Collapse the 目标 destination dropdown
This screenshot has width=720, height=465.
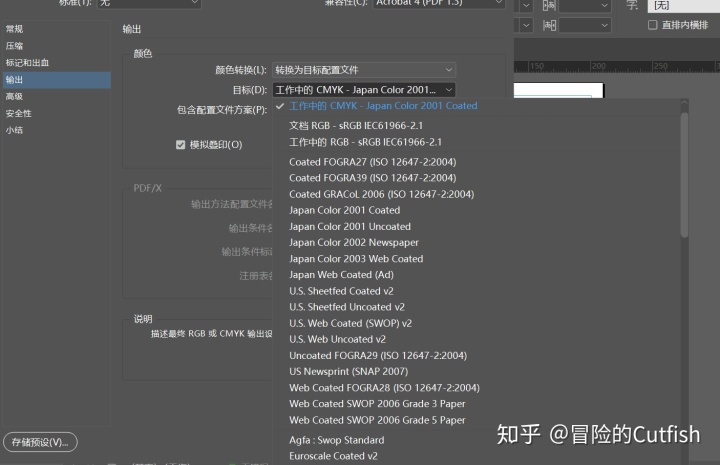tap(364, 90)
